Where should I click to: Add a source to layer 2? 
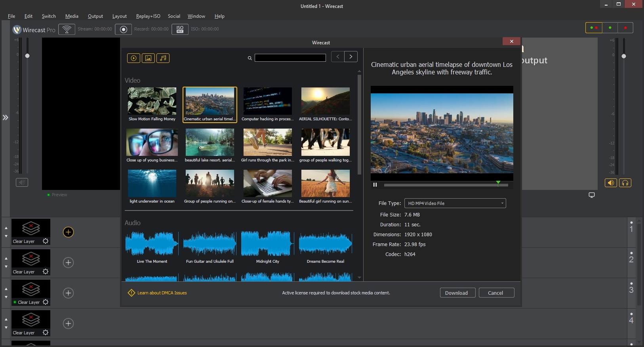68,262
